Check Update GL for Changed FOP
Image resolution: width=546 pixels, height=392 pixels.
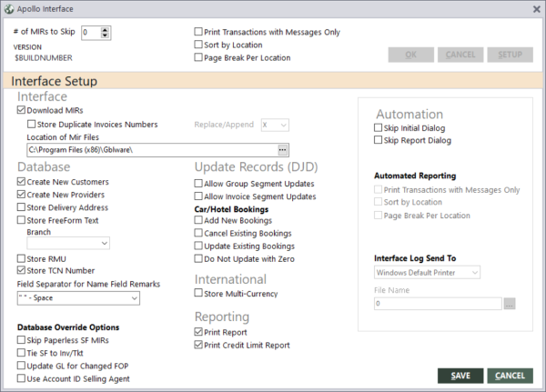tap(21, 366)
